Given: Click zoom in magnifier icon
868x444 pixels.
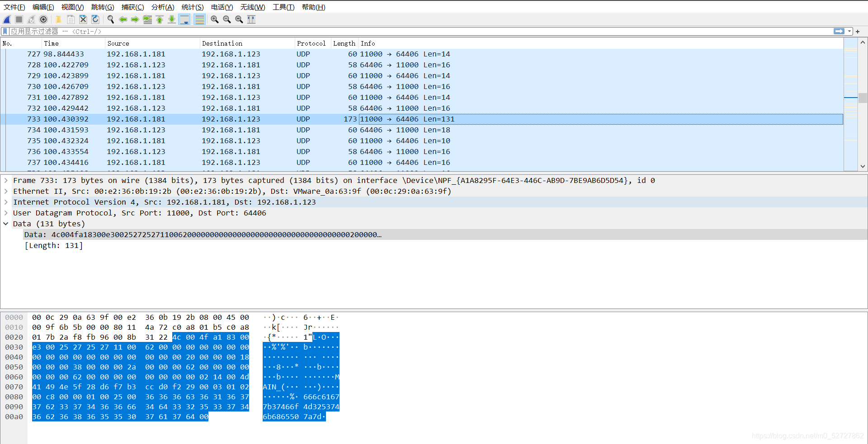Looking at the screenshot, I should pyautogui.click(x=215, y=19).
